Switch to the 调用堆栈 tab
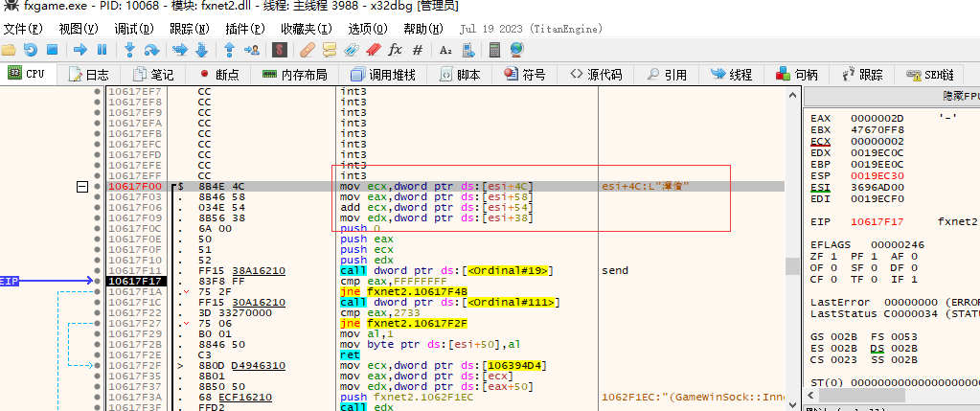Image resolution: width=980 pixels, height=411 pixels. tap(383, 75)
